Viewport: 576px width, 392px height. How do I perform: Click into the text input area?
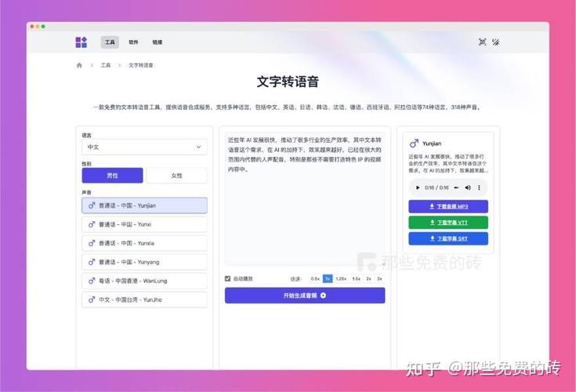pos(305,199)
